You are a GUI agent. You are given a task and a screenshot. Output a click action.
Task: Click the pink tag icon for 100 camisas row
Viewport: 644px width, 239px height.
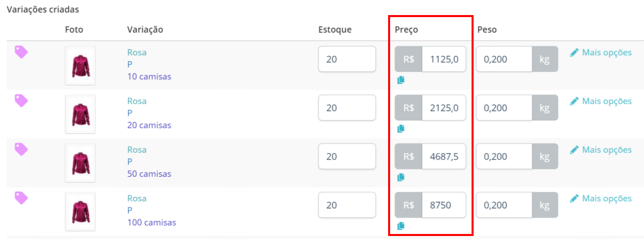(x=21, y=198)
